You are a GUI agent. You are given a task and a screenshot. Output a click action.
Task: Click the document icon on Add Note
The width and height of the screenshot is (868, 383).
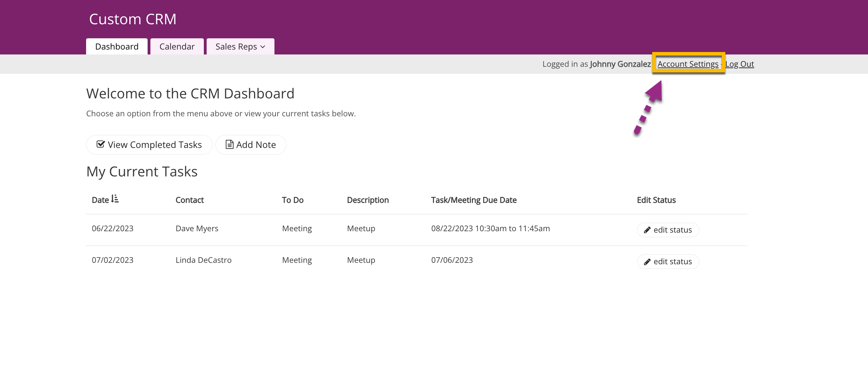pos(229,144)
